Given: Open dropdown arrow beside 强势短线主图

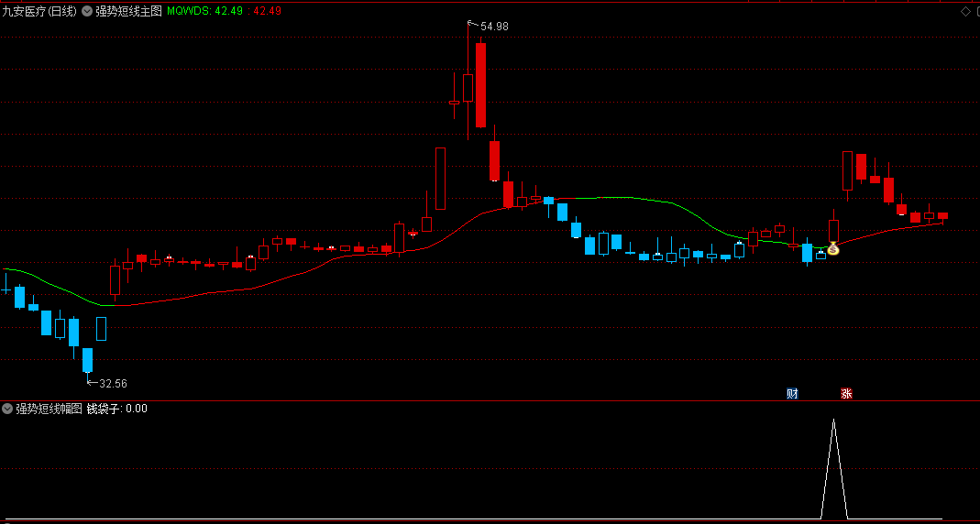Looking at the screenshot, I should coord(87,11).
